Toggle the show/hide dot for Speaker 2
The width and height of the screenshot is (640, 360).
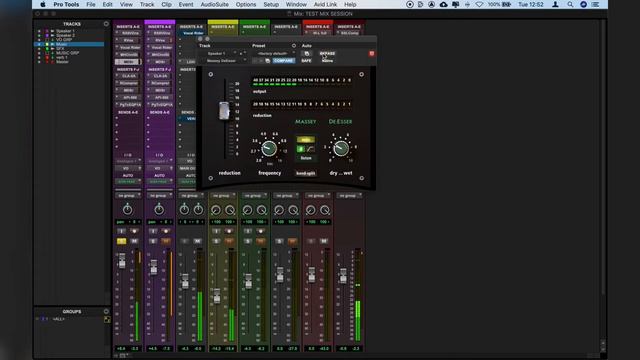[39, 36]
